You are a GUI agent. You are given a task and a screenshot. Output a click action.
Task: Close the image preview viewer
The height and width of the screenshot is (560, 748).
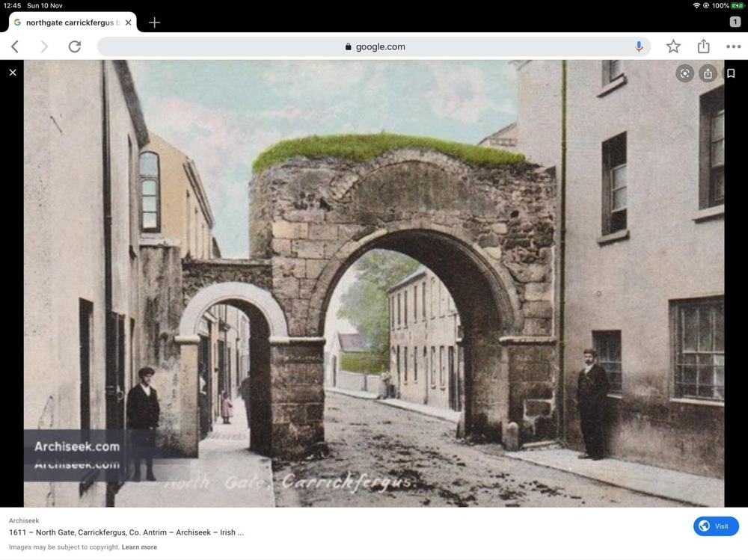pos(13,73)
